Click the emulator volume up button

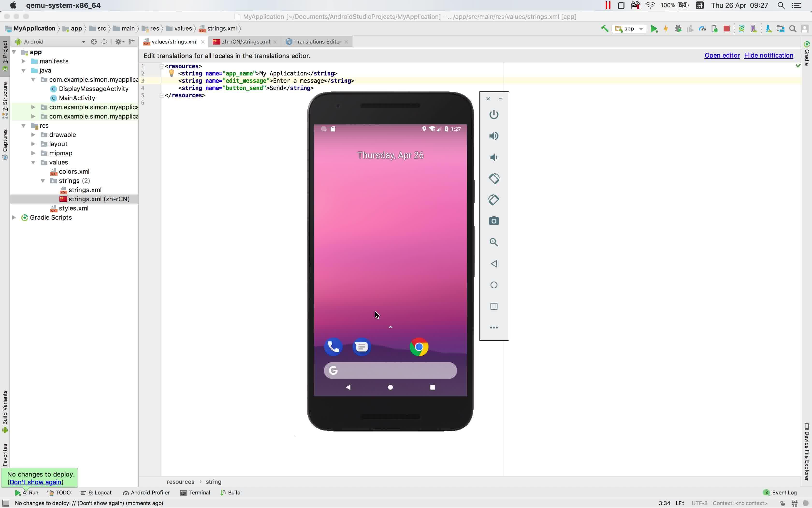[x=493, y=136]
